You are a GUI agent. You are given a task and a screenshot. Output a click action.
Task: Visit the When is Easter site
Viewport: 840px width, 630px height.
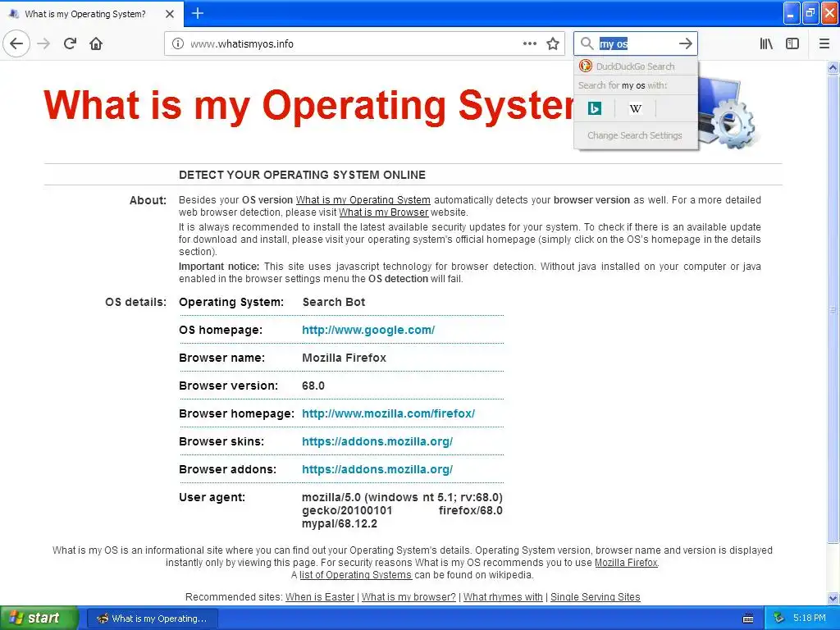[x=320, y=597]
